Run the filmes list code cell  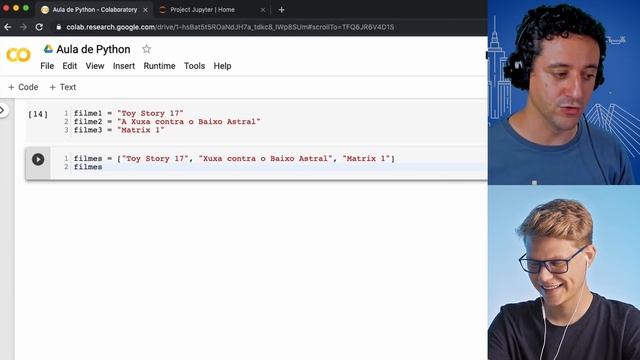[38, 159]
